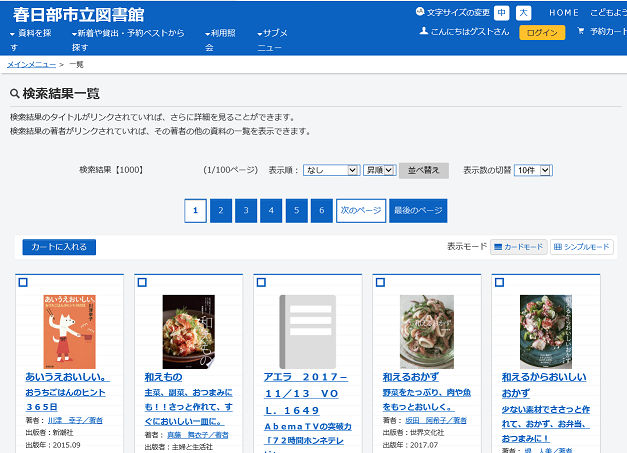Click the 次のページ button
The width and height of the screenshot is (627, 453).
pyautogui.click(x=361, y=211)
